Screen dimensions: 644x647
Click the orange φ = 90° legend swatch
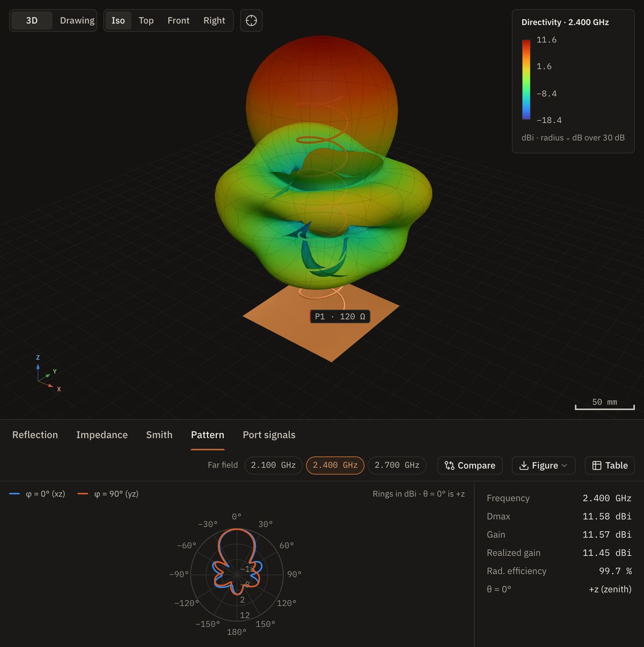(83, 494)
